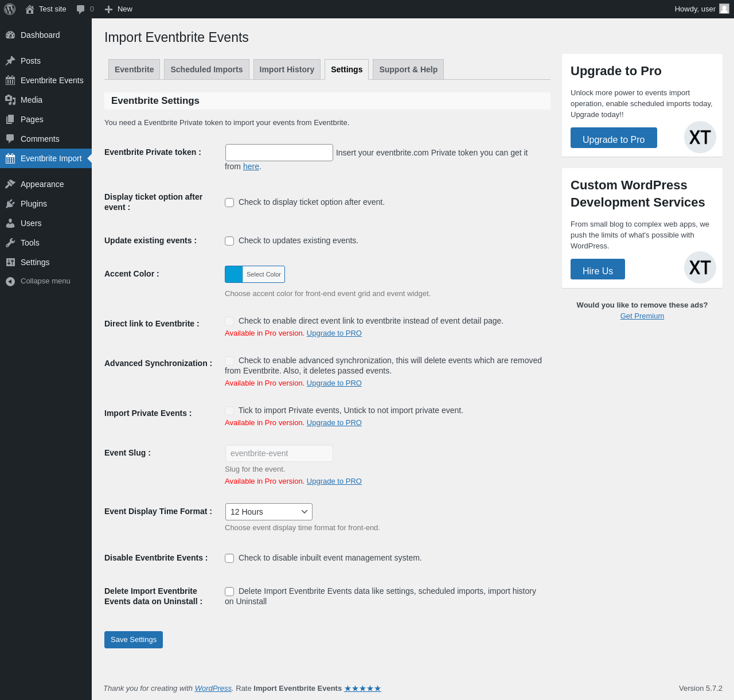Open the WordPress link in the footer
Image resolution: width=734 pixels, height=700 pixels.
coord(213,689)
